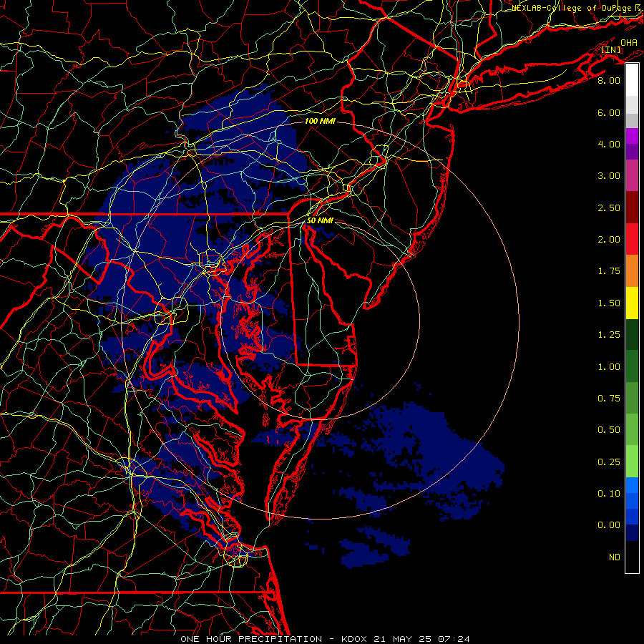Image resolution: width=644 pixels, height=644 pixels.
Task: Select the 8.00 legend value
Action: (x=609, y=80)
